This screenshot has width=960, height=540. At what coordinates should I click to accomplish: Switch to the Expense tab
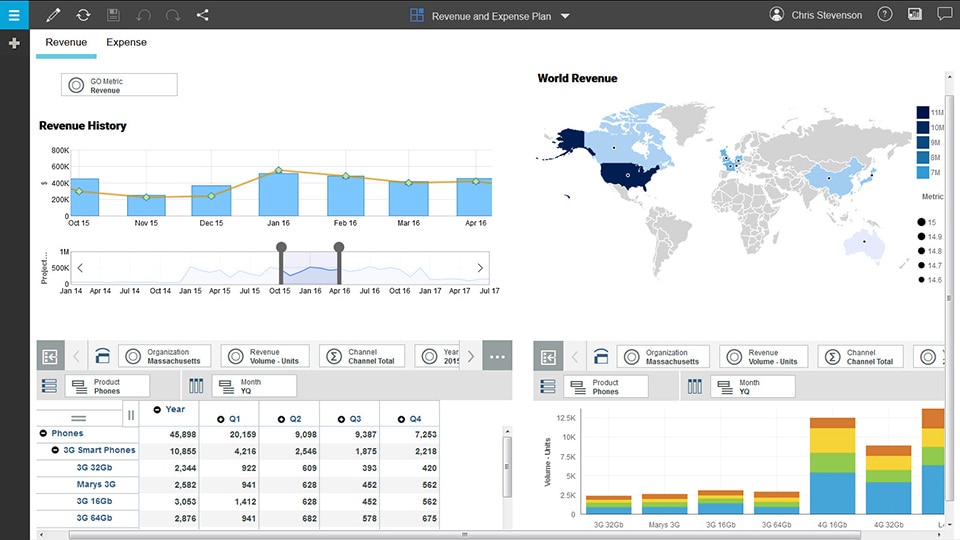click(x=126, y=42)
